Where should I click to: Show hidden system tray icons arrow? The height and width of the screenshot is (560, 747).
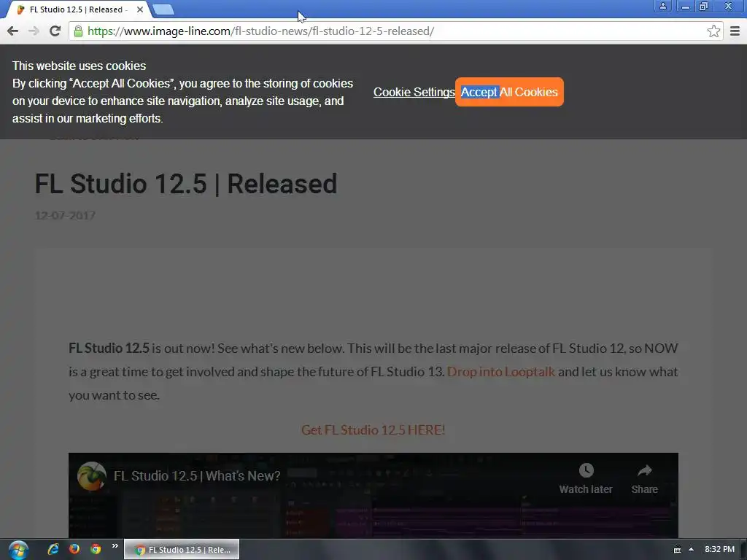[x=691, y=550]
